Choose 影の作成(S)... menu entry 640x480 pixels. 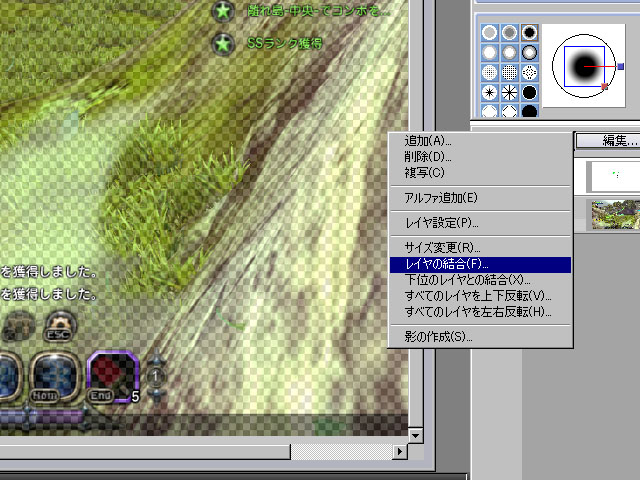coord(480,337)
